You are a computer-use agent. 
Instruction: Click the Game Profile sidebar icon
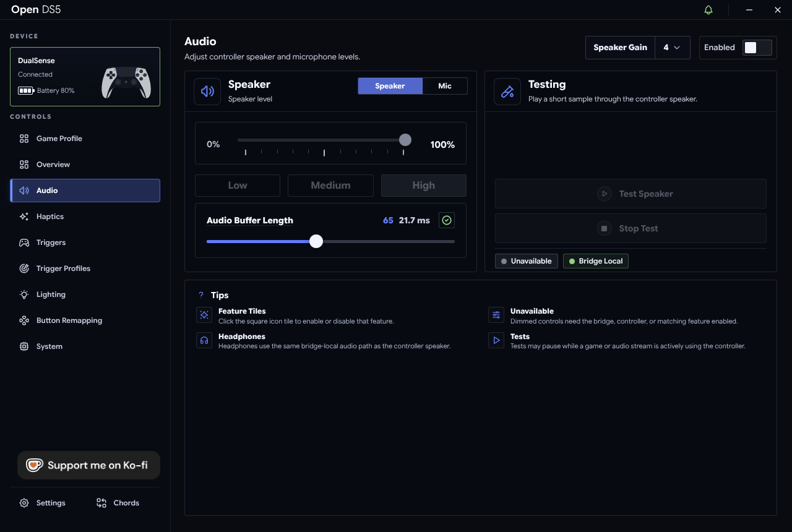[x=24, y=139]
